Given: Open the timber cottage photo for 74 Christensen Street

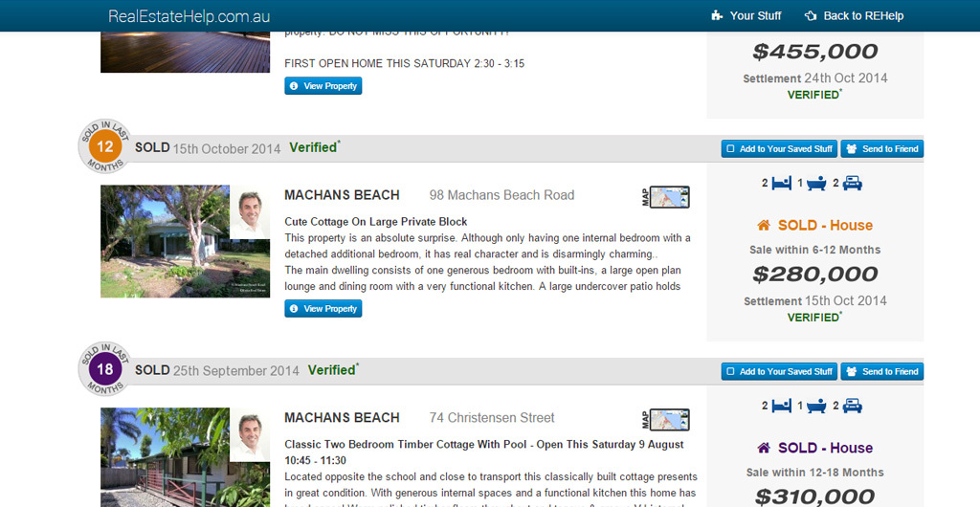Looking at the screenshot, I should click(x=185, y=457).
